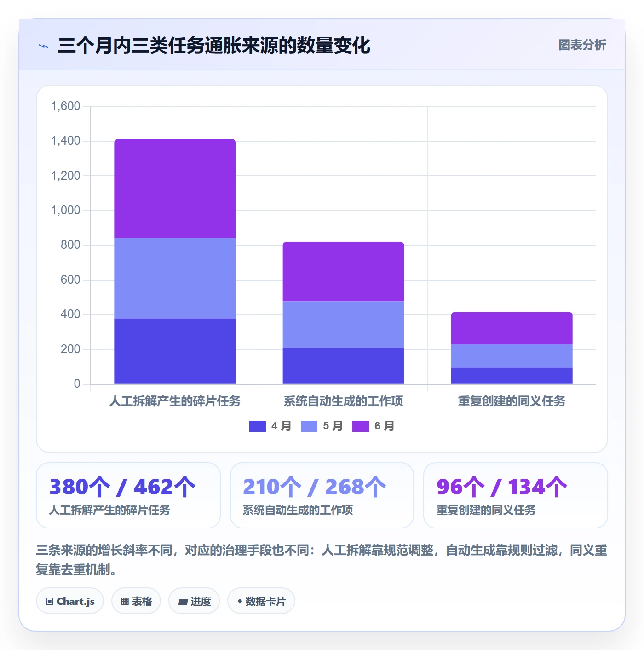Click the 6月 segment of 系统自动生成 bar
The width and height of the screenshot is (644, 650).
click(x=343, y=272)
